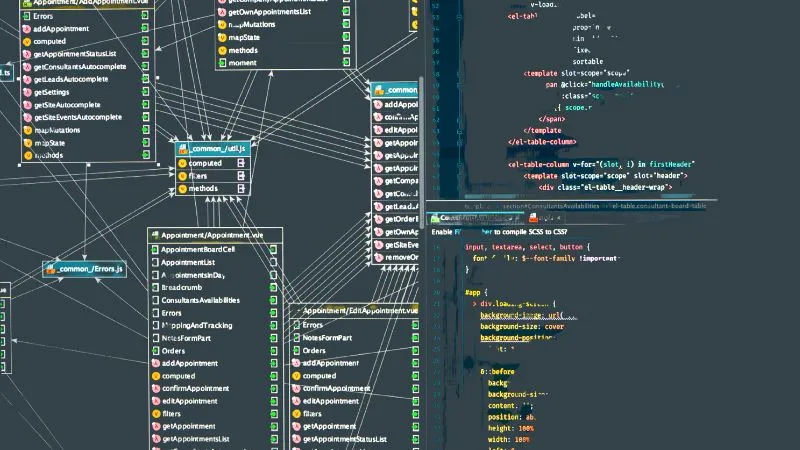Click the _common_/util.js node header icon

click(184, 149)
